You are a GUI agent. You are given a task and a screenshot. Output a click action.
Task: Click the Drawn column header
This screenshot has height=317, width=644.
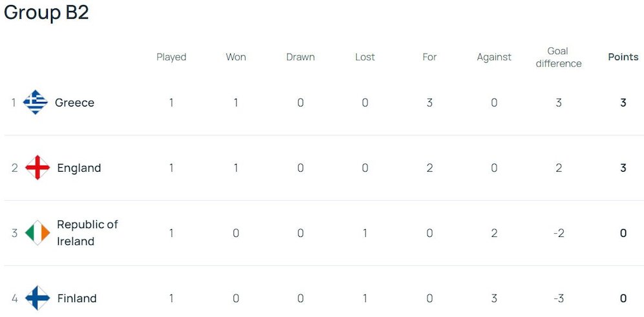pos(301,57)
